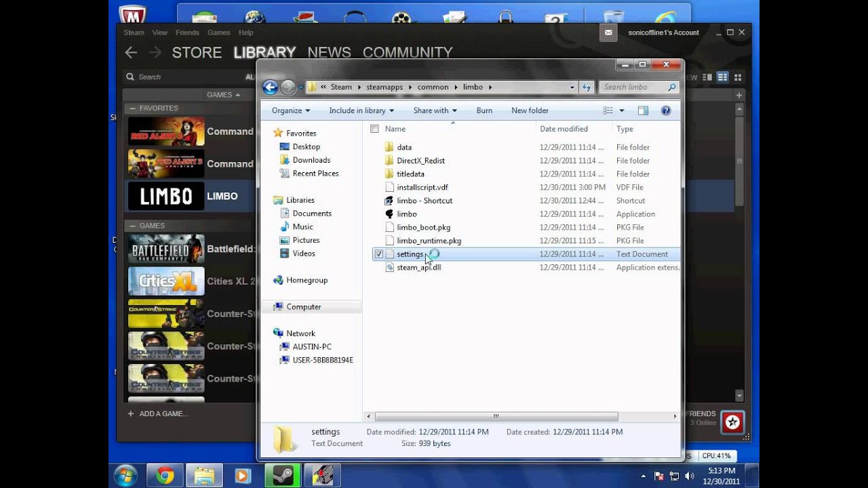Open the Share with dropdown
The width and height of the screenshot is (868, 488).
click(x=435, y=110)
